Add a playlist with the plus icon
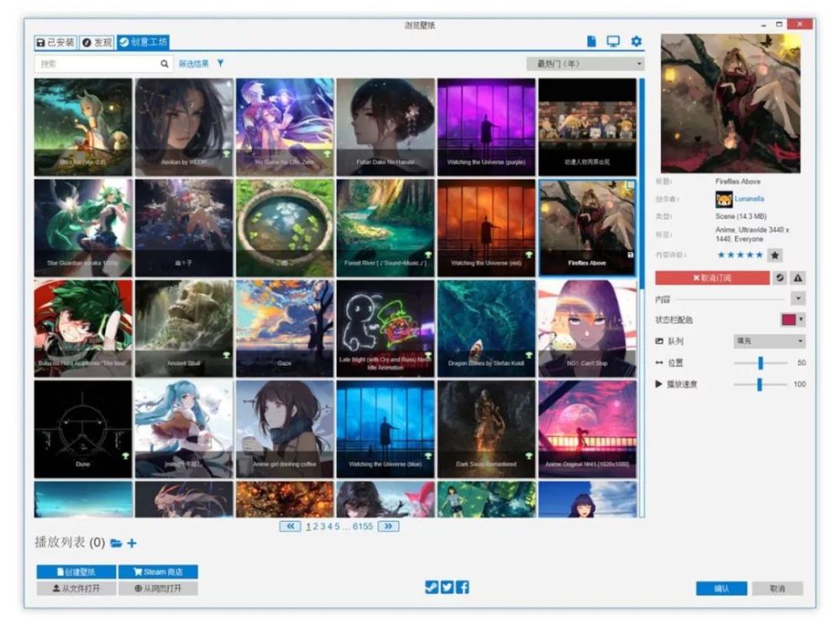Viewport: 840px width, 626px height. [x=132, y=543]
